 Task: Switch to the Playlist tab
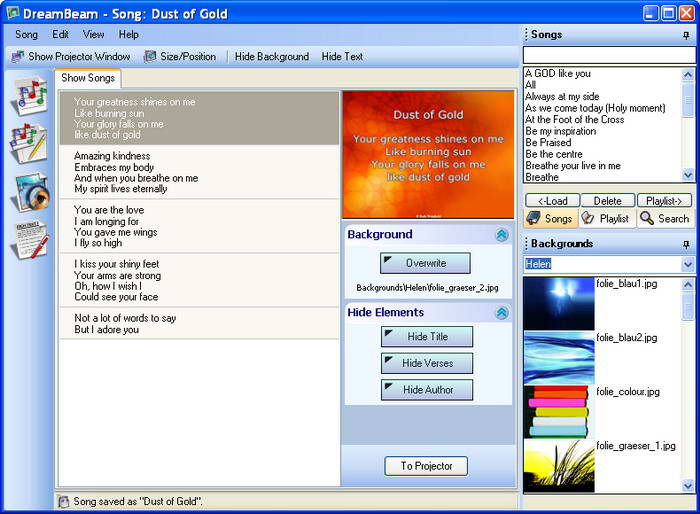click(607, 219)
